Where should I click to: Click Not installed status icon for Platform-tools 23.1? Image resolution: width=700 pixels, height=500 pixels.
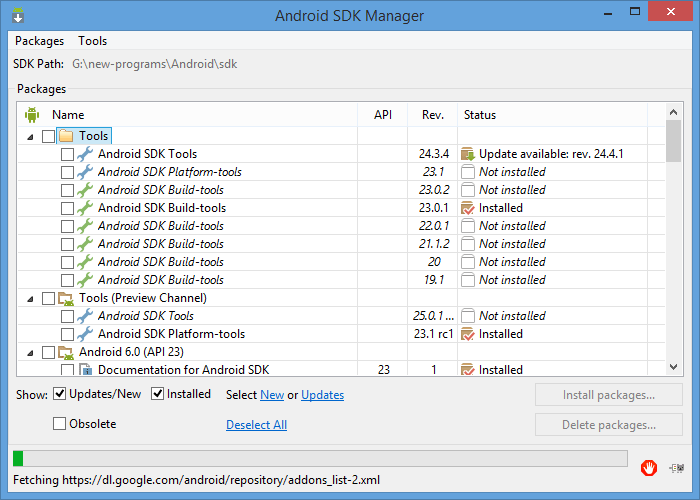coord(467,172)
